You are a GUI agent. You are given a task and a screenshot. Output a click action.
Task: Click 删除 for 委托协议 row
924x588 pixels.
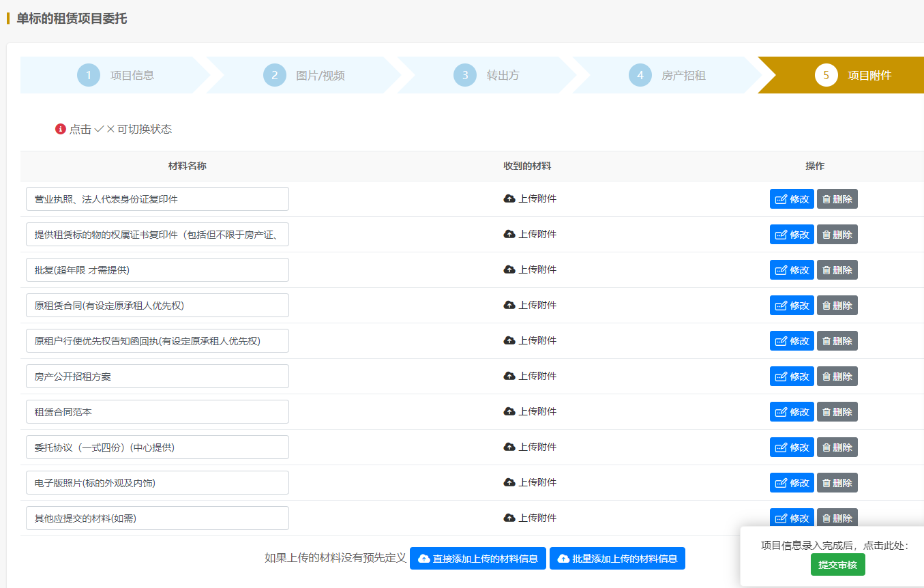pyautogui.click(x=837, y=447)
